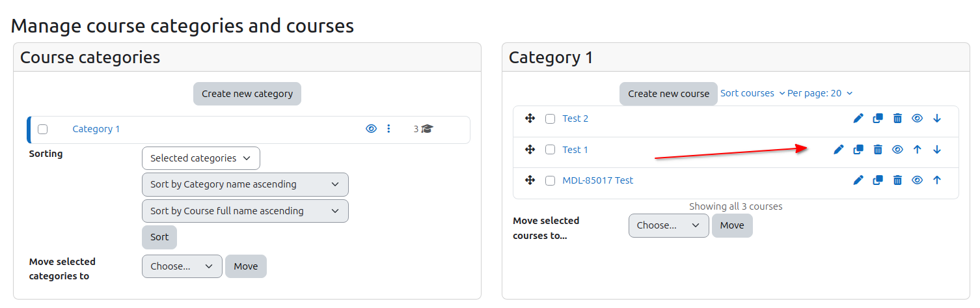Open the Per page: 20 menu
This screenshot has height=308, width=980.
[x=820, y=93]
